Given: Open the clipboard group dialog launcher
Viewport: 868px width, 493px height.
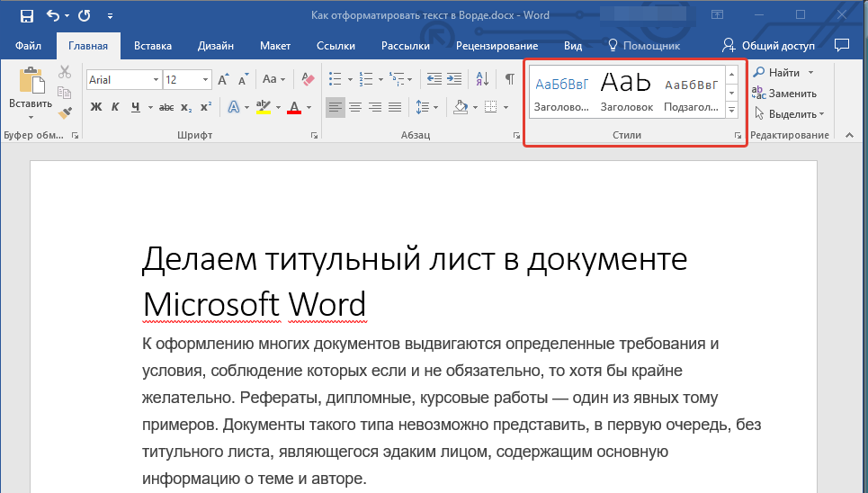Looking at the screenshot, I should click(76, 135).
